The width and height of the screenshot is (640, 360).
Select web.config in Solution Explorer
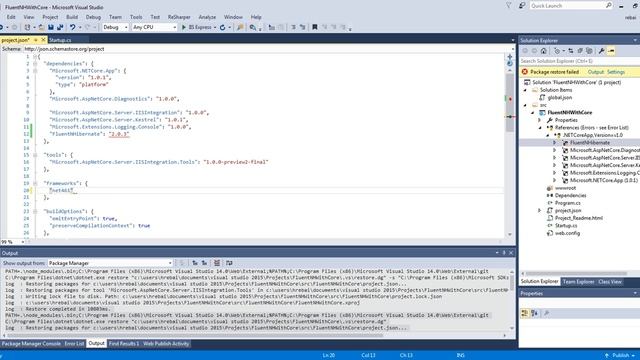tap(567, 233)
